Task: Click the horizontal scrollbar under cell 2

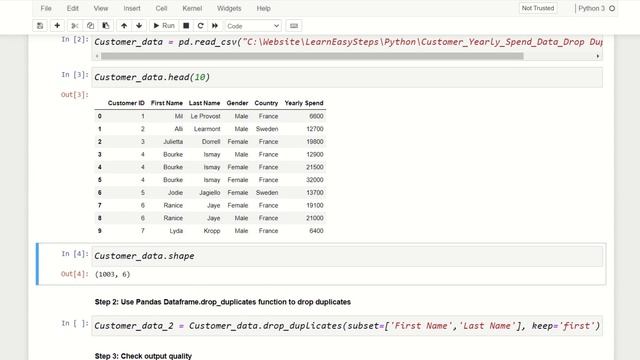Action: pos(312,56)
